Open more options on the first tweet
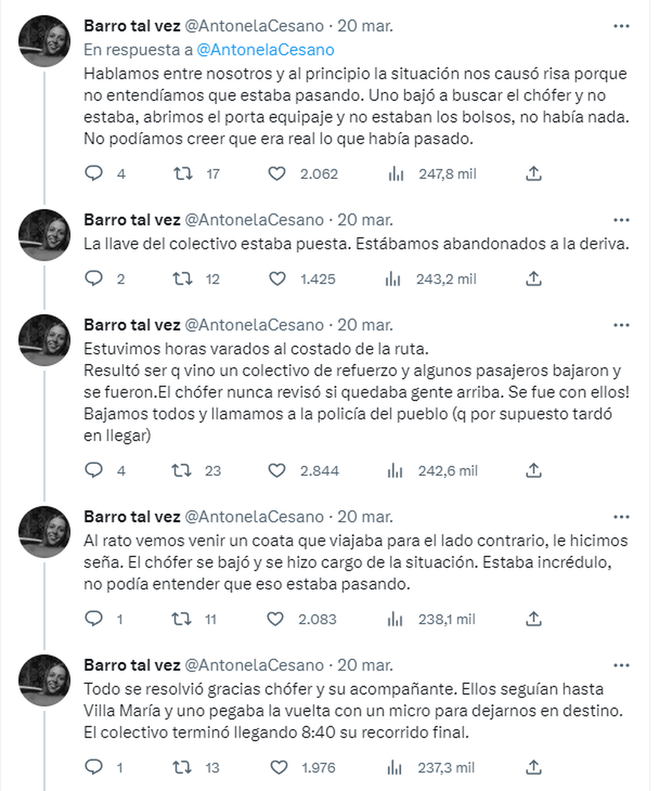The height and width of the screenshot is (791, 672). click(621, 26)
